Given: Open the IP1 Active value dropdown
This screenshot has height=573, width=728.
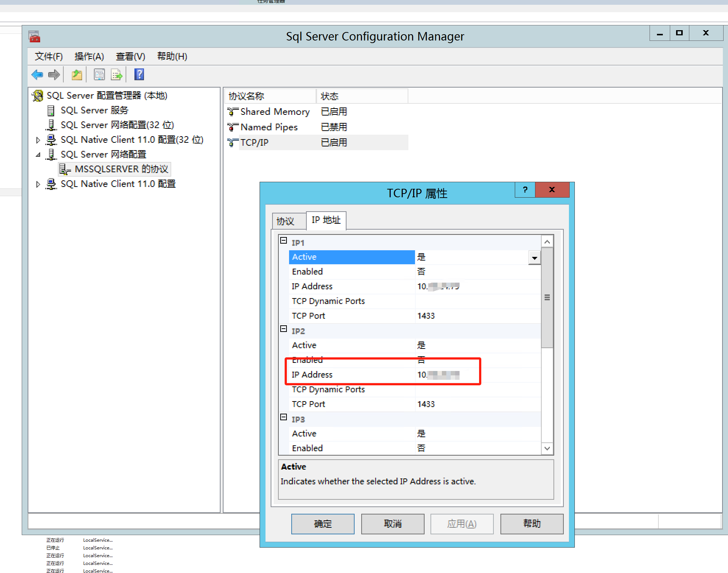Looking at the screenshot, I should (534, 258).
